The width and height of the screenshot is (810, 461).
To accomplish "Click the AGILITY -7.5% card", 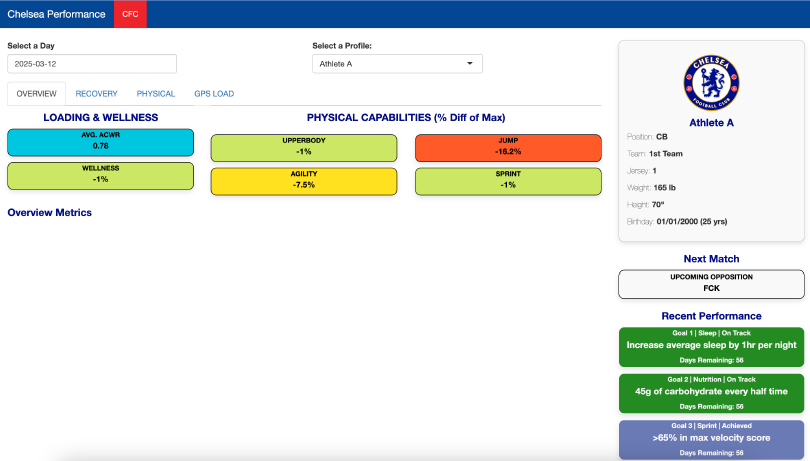I will click(x=304, y=181).
